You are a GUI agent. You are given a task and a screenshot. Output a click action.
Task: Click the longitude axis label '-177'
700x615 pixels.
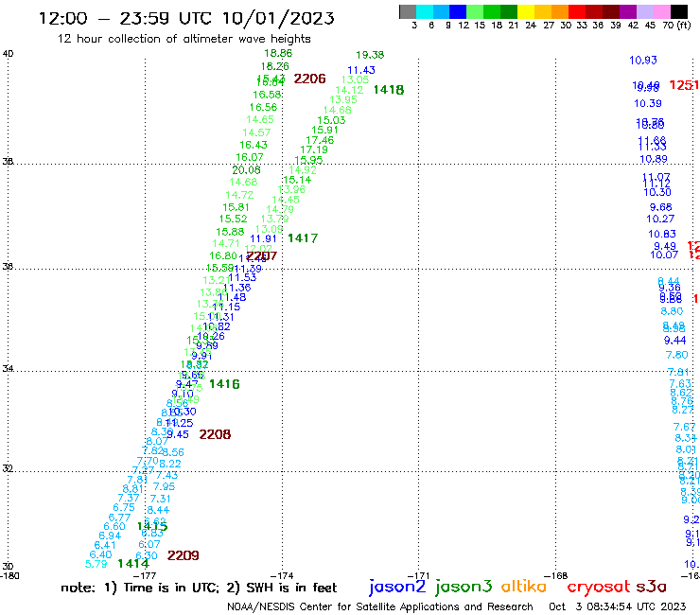tap(145, 576)
